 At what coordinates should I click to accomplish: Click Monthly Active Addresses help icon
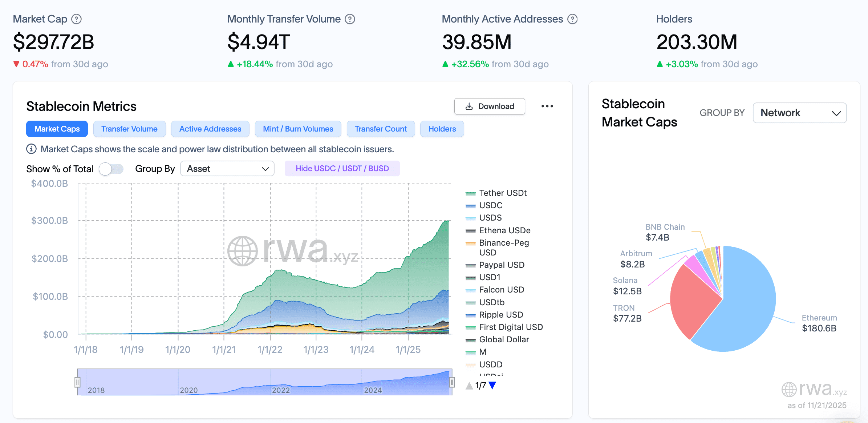572,19
